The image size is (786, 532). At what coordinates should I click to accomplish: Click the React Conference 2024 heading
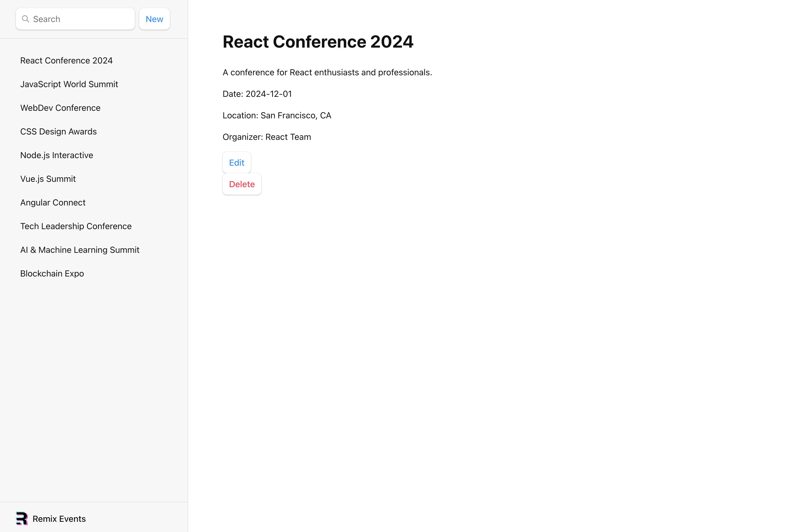click(x=318, y=42)
